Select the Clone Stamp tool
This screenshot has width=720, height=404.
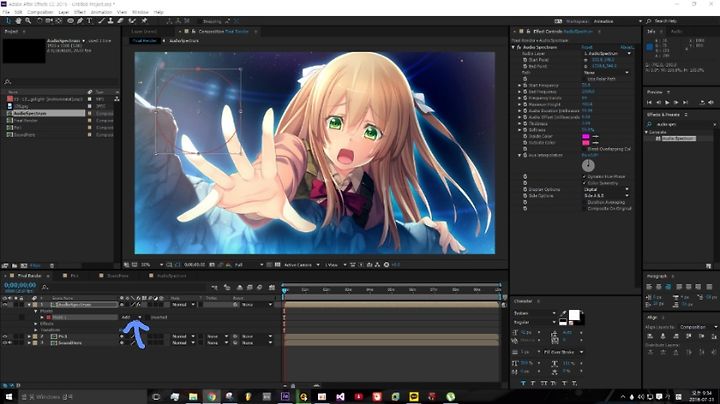coord(111,21)
